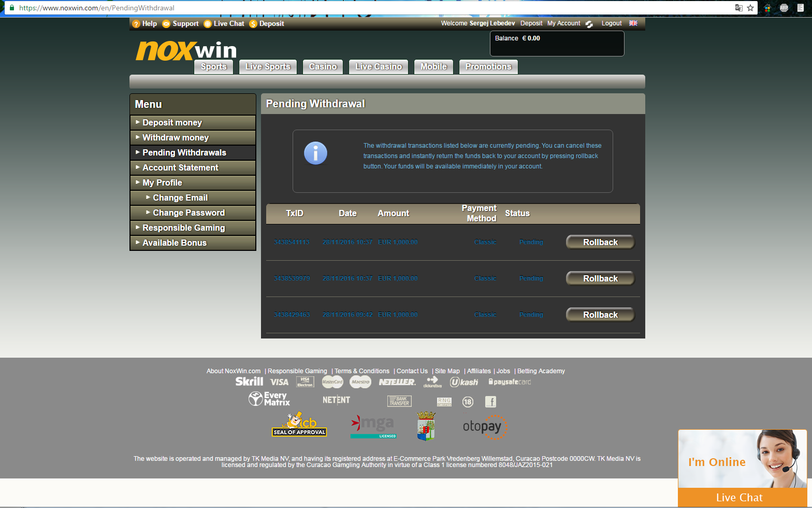Image resolution: width=812 pixels, height=508 pixels.
Task: Open the My Account link in header
Action: pyautogui.click(x=564, y=23)
